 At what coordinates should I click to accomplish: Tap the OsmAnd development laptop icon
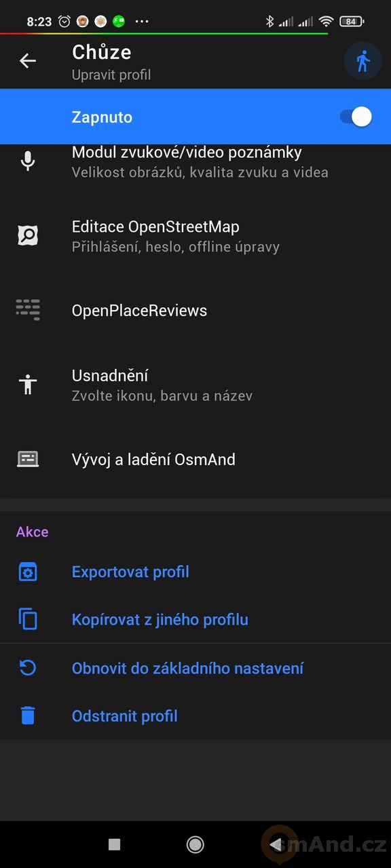[x=28, y=459]
